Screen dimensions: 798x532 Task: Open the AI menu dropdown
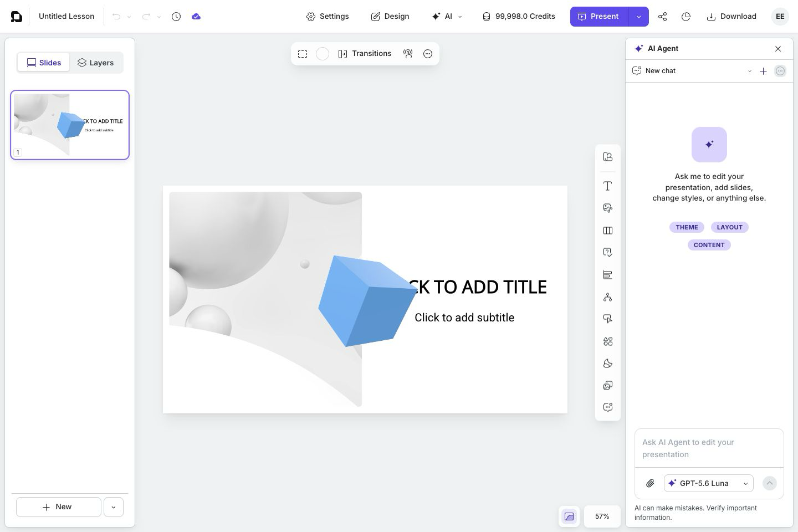click(x=447, y=17)
